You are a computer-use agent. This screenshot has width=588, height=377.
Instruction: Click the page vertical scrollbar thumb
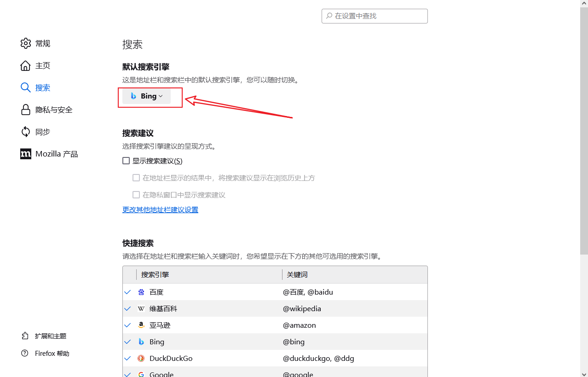pos(584,130)
